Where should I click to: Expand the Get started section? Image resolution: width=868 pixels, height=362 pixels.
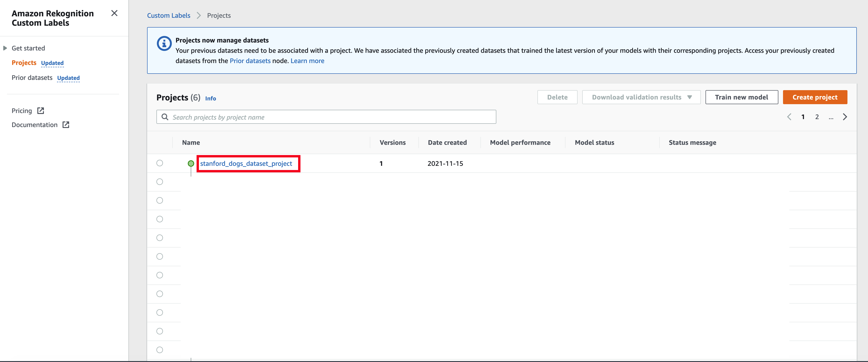(5, 48)
